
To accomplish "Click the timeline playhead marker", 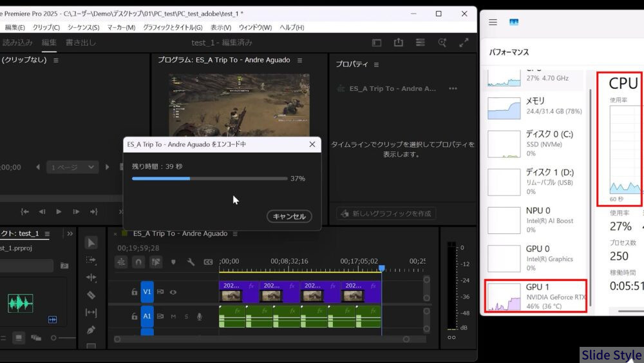I will click(381, 268).
